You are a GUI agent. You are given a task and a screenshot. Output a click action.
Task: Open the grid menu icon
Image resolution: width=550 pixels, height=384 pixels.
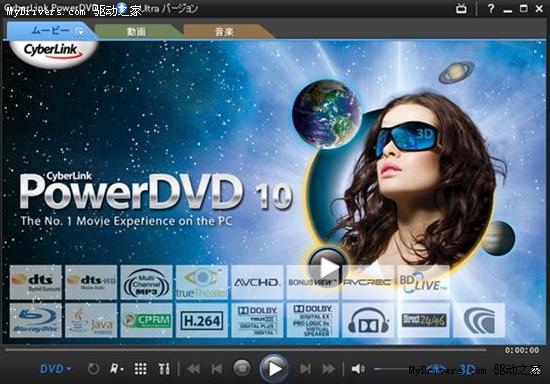pos(141,369)
